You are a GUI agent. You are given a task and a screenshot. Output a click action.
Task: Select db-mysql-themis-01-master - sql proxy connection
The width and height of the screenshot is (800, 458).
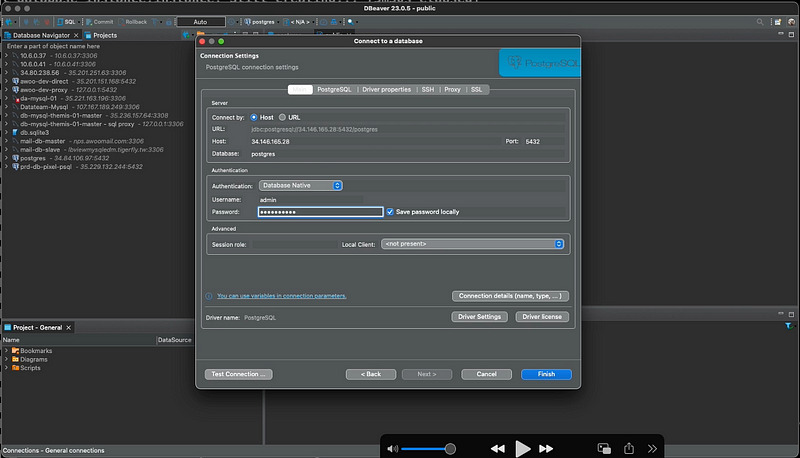(x=77, y=124)
